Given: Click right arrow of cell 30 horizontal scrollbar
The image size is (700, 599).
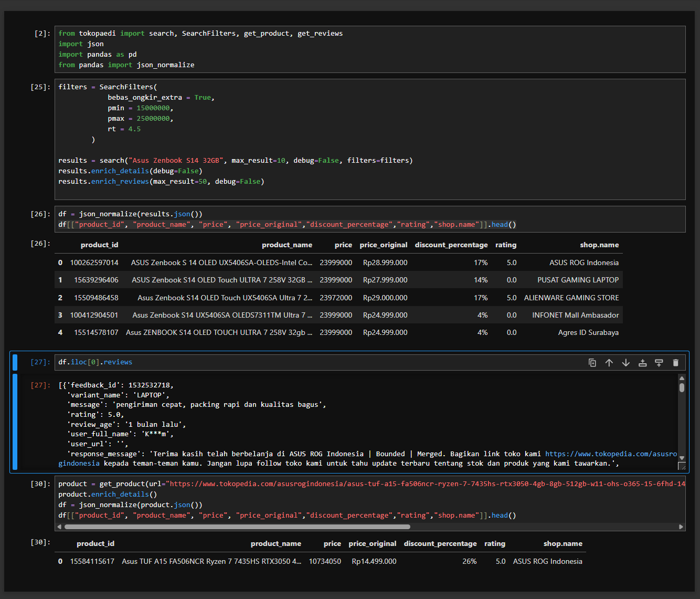Looking at the screenshot, I should pyautogui.click(x=681, y=527).
